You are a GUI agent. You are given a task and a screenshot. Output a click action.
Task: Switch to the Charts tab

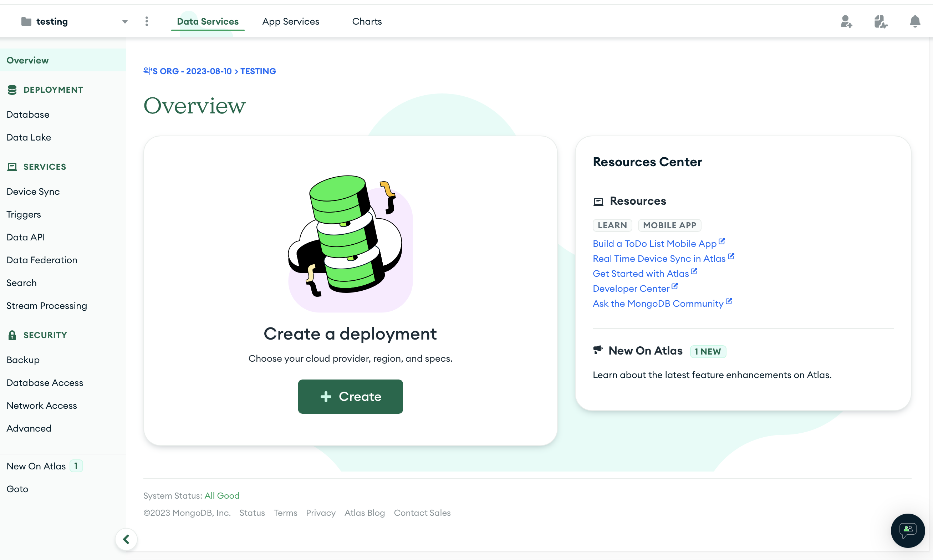(367, 21)
